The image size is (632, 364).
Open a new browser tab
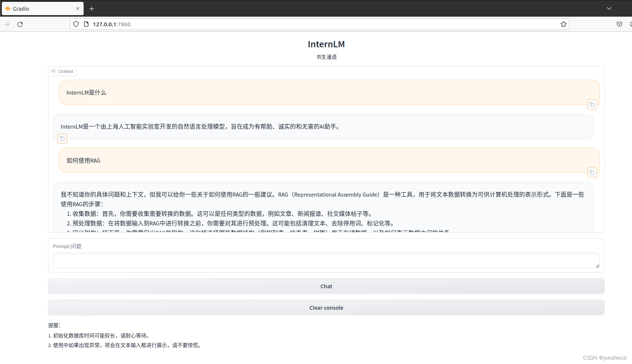[91, 8]
